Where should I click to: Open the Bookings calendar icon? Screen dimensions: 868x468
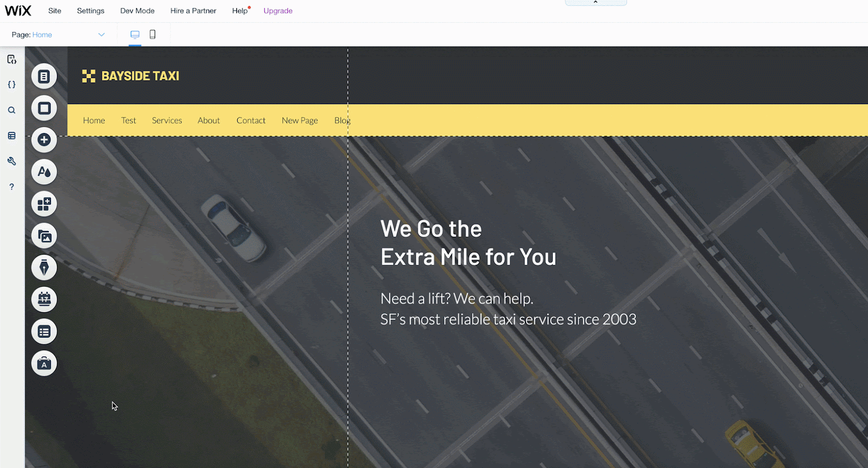coord(44,300)
